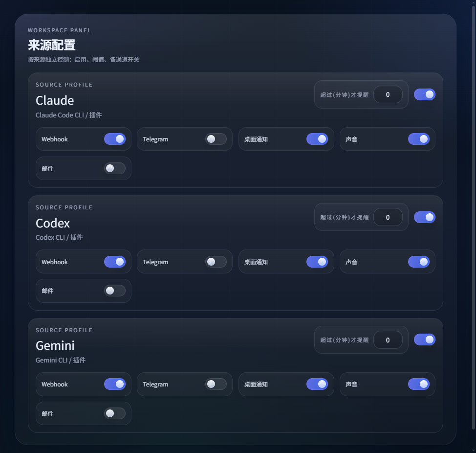Click the Codex minutes threshold input

388,217
